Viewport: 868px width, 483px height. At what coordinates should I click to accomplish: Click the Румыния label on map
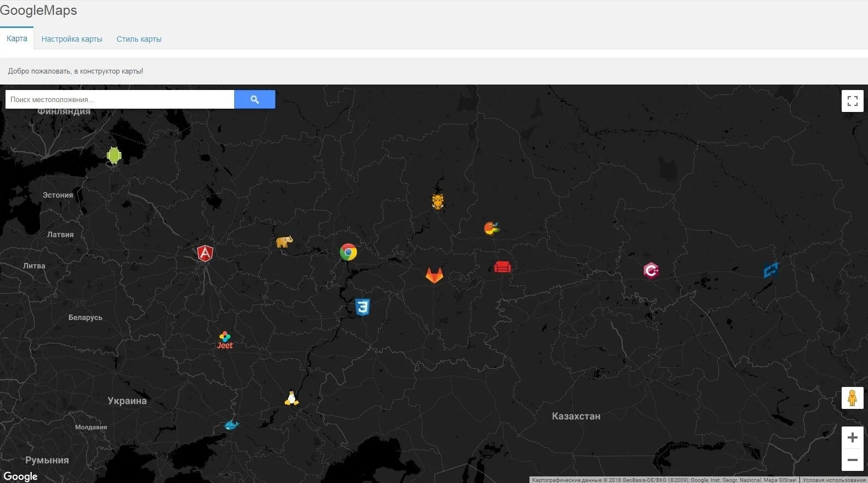point(47,460)
